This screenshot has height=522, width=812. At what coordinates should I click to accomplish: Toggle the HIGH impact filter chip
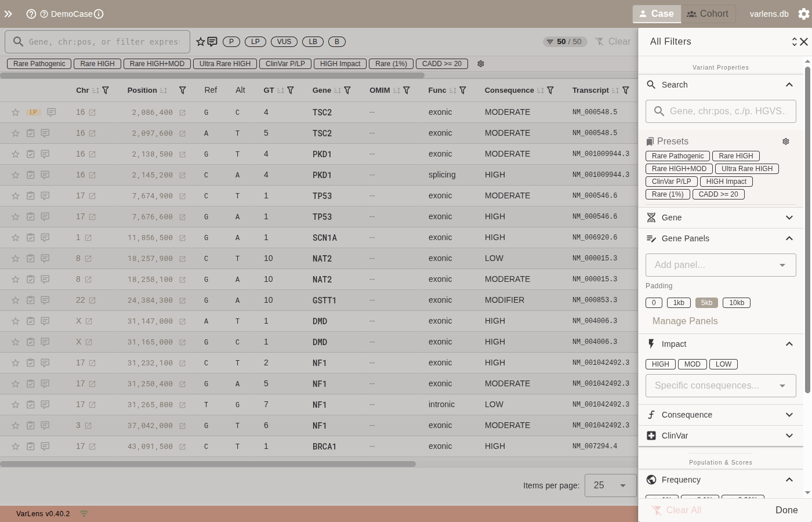point(660,364)
